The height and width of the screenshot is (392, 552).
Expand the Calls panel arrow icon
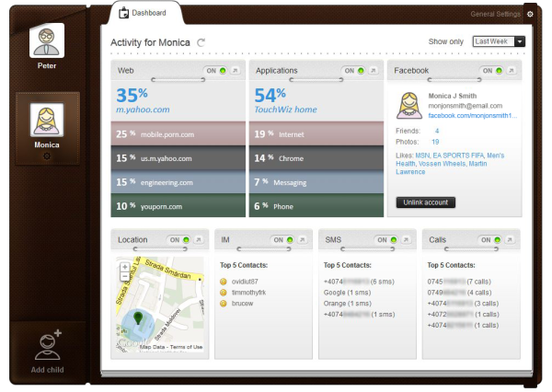coord(510,240)
